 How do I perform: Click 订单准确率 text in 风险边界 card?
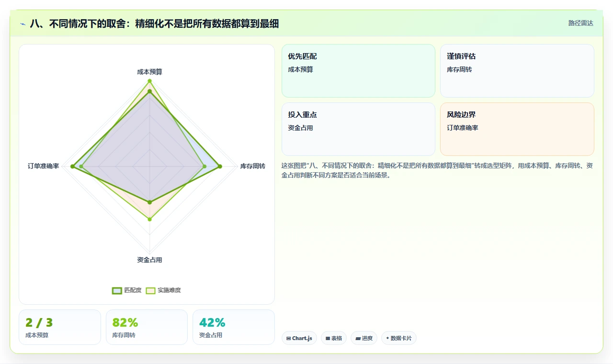click(x=463, y=128)
